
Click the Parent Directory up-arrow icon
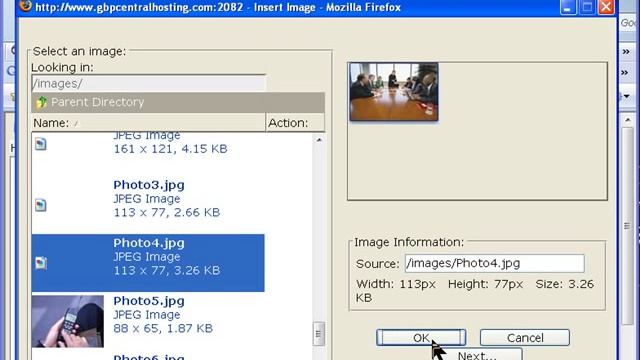coord(41,102)
